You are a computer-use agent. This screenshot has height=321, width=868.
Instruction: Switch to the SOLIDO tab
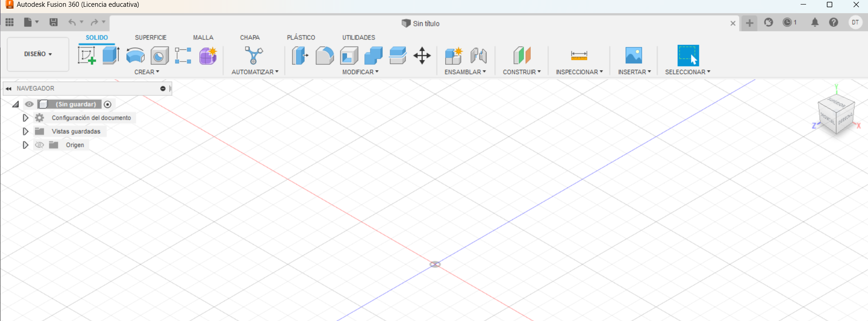point(97,38)
